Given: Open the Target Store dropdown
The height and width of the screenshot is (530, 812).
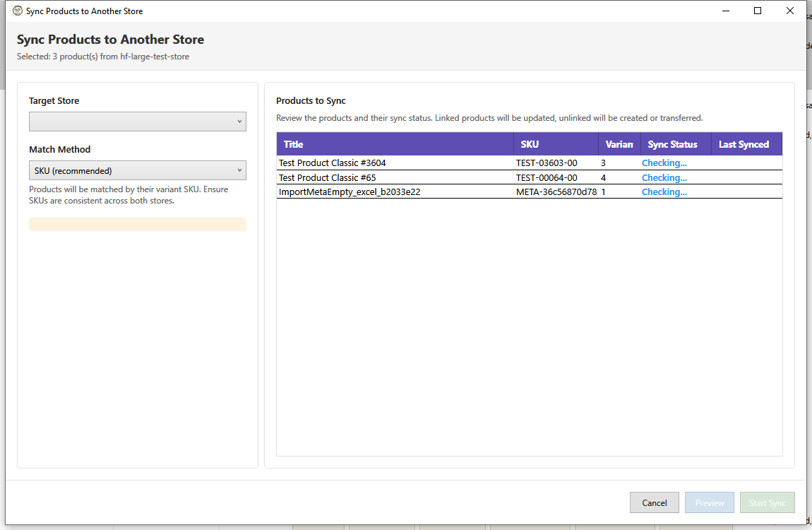Looking at the screenshot, I should [137, 121].
